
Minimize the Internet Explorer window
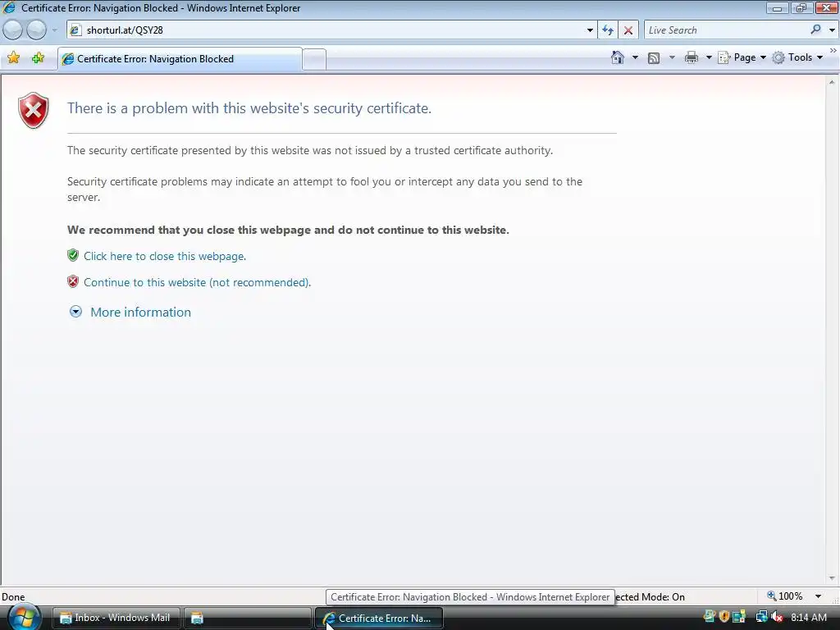(778, 8)
